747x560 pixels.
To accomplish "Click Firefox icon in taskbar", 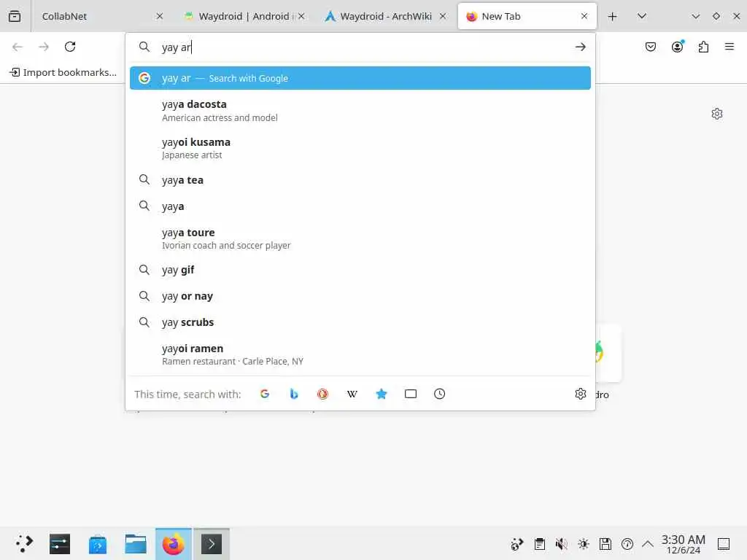I will (x=174, y=544).
